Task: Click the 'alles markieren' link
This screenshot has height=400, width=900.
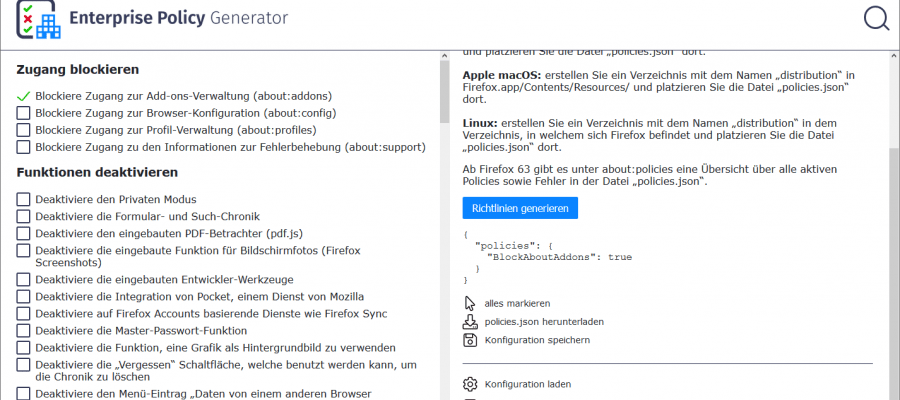Action: click(x=517, y=303)
